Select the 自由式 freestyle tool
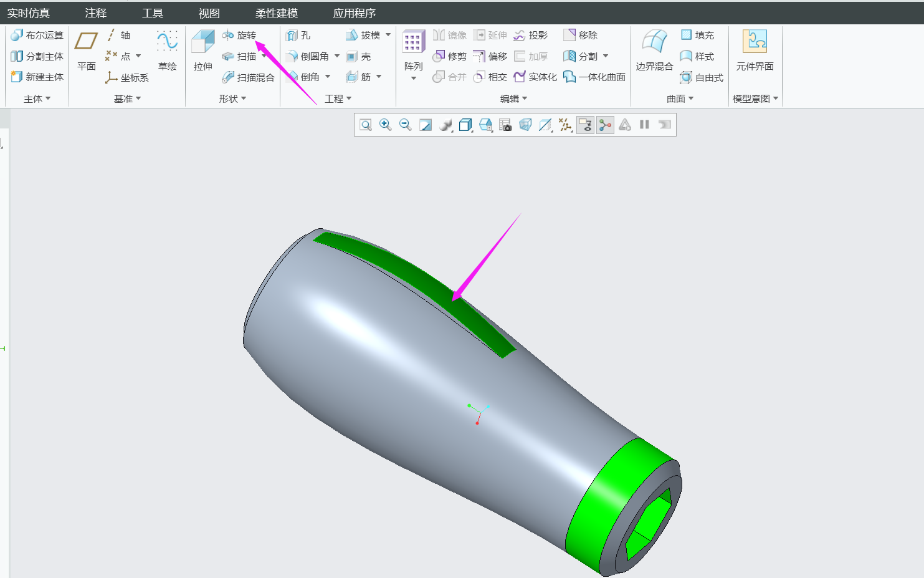Screen dimensions: 924x578 click(702, 78)
